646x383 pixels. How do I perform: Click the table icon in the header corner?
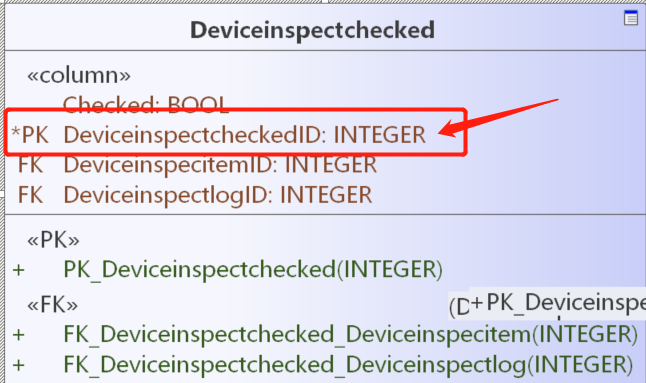[631, 18]
